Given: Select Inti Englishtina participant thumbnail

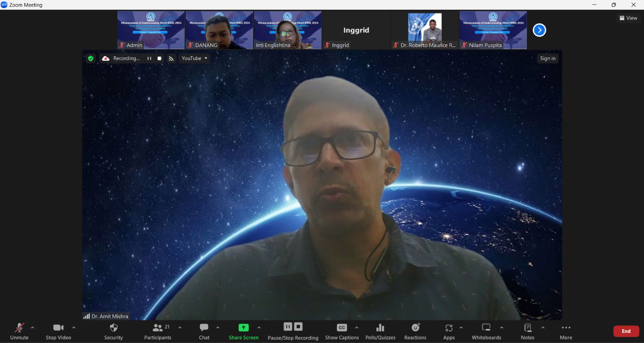Looking at the screenshot, I should 288,30.
